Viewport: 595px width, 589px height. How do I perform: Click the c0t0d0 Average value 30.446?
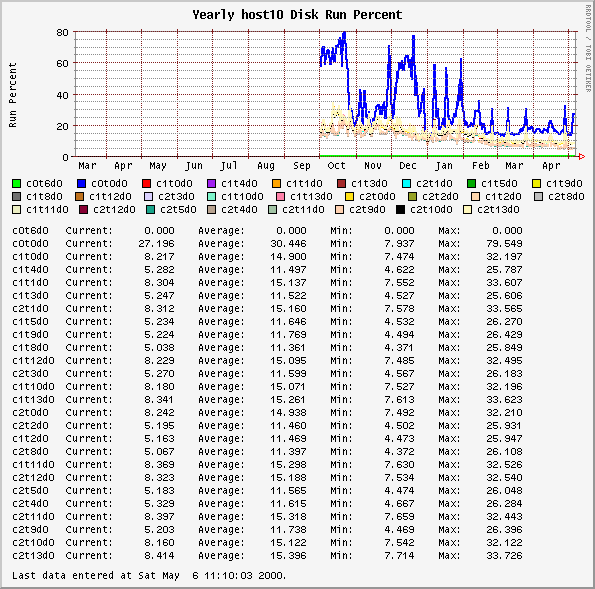(x=288, y=244)
